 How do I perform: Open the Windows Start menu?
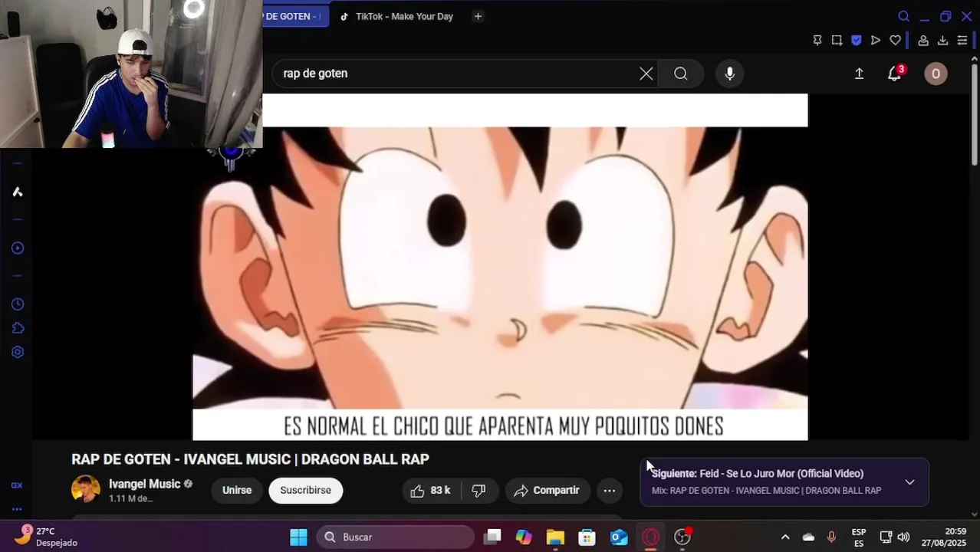pos(298,537)
